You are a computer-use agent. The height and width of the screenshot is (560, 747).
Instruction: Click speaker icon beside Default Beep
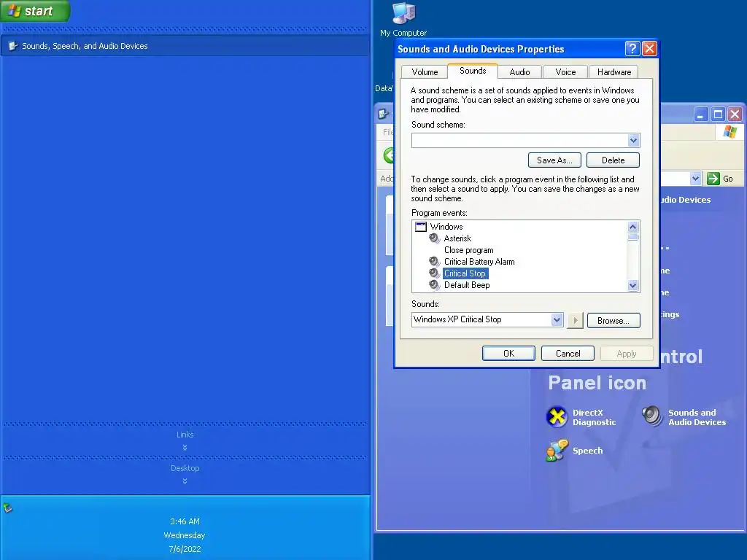(434, 285)
